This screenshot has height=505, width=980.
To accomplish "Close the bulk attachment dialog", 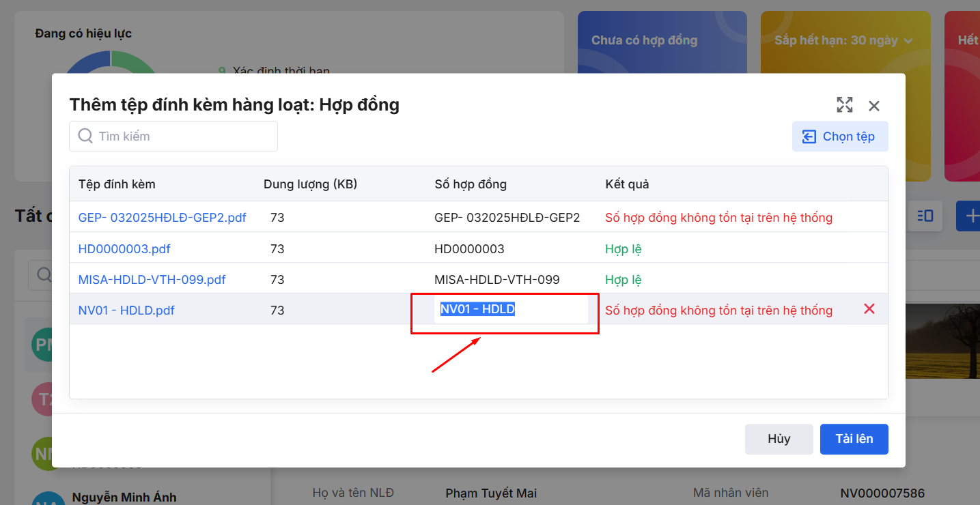I will (x=874, y=106).
